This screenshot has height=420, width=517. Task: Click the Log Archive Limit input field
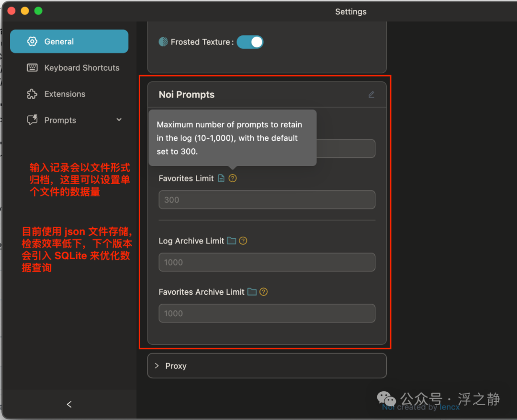click(267, 262)
